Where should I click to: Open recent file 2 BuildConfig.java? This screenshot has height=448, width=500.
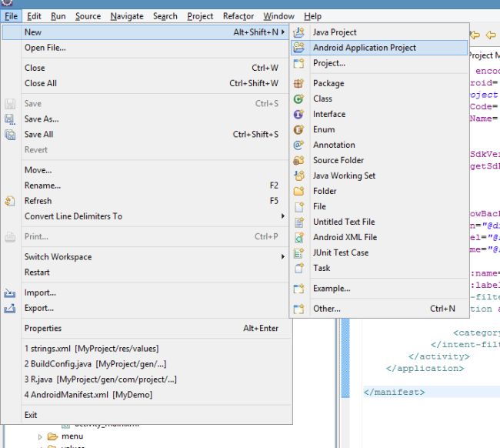[x=147, y=364]
